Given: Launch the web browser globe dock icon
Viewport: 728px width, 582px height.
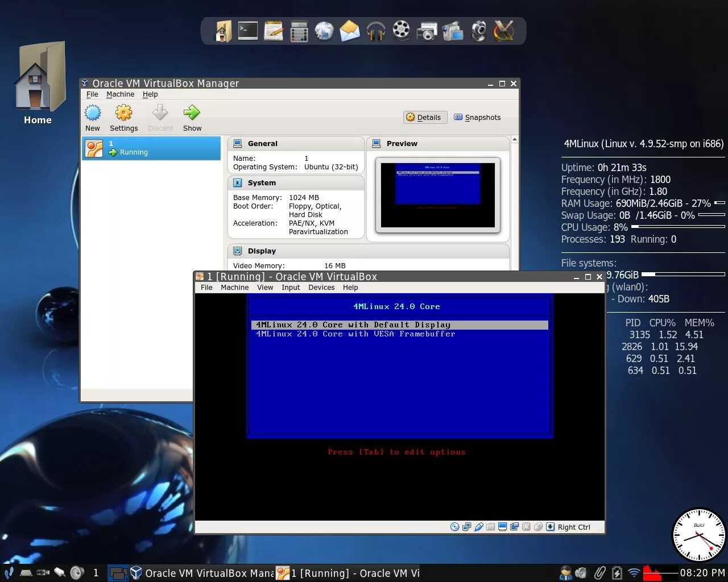Looking at the screenshot, I should [324, 31].
